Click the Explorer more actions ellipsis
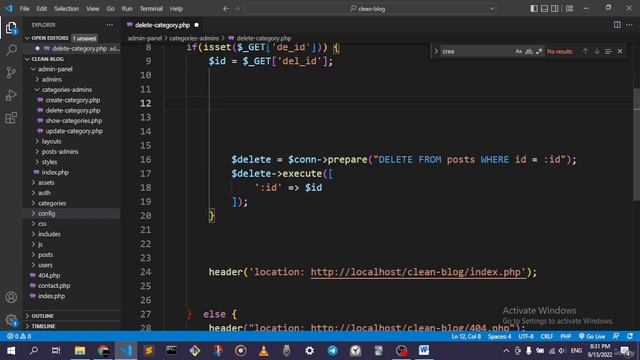640x360 pixels. [x=109, y=25]
